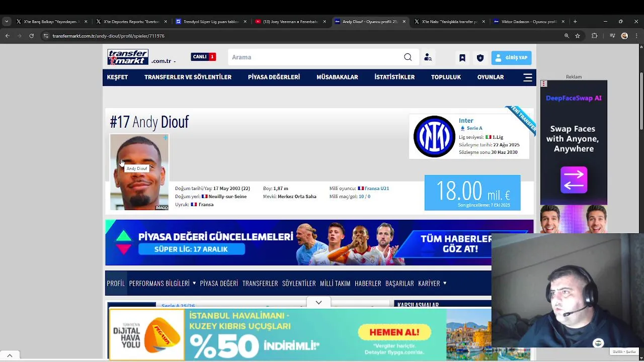Switch to Trendyol Süper Lig puan tablosu tab

click(x=210, y=22)
